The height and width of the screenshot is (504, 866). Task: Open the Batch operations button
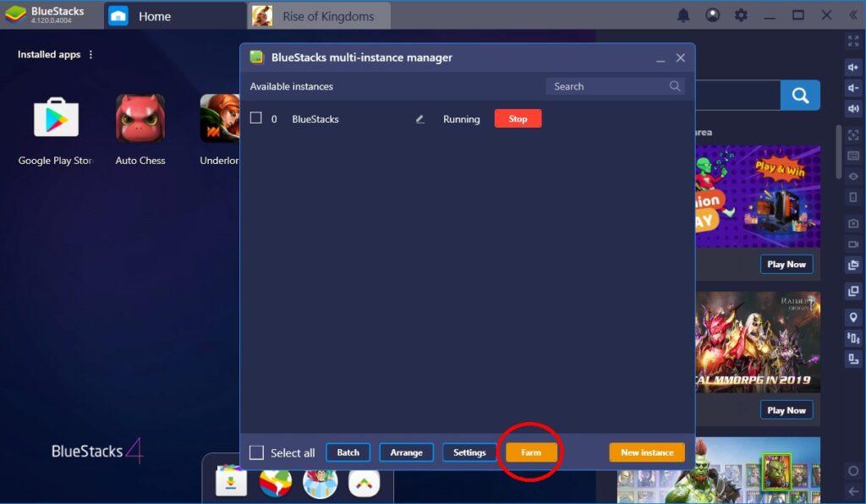click(348, 452)
